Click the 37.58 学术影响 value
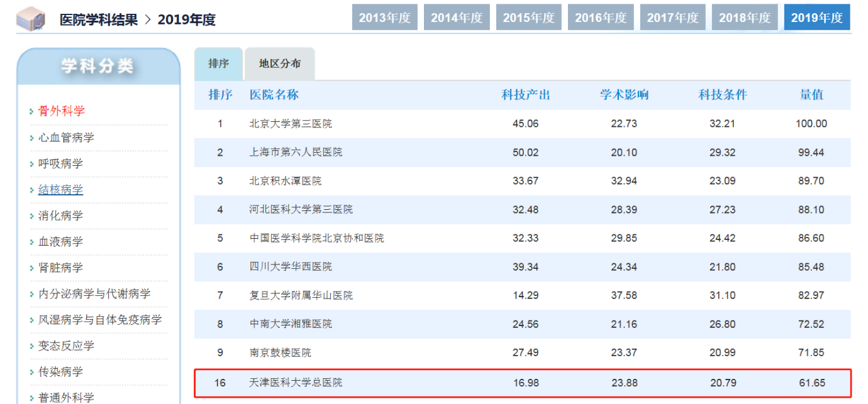This screenshot has width=868, height=404. click(624, 295)
